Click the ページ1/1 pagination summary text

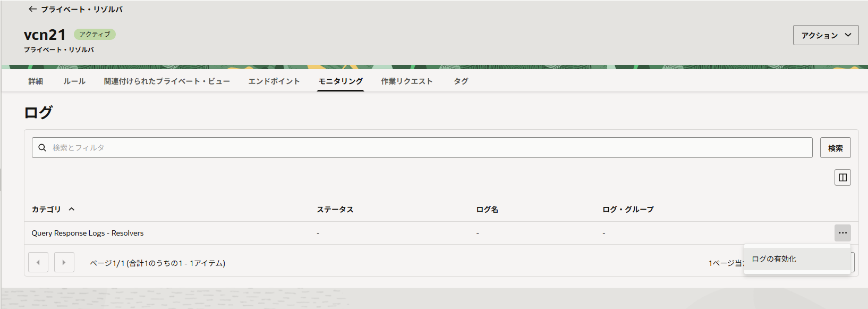(x=157, y=263)
